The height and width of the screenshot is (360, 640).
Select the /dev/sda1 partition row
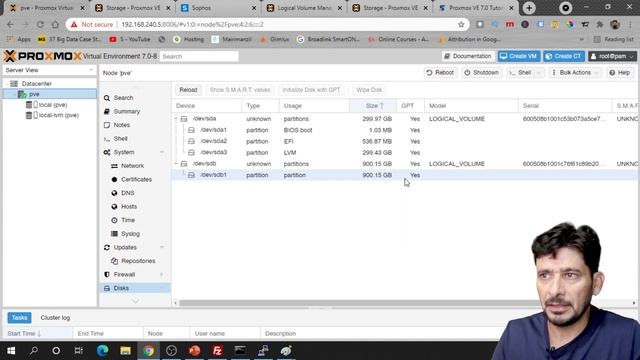click(404, 130)
